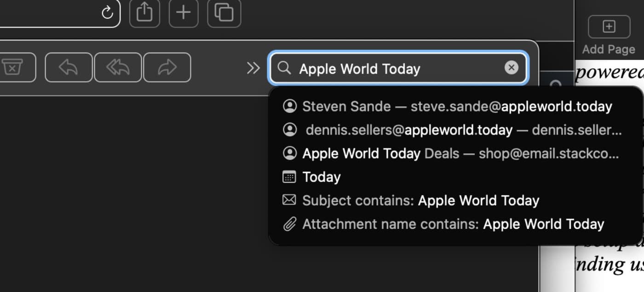Viewport: 644px width, 292px height.
Task: Choose the dennis.sellers@appleworld.today suggestion
Action: click(451, 130)
